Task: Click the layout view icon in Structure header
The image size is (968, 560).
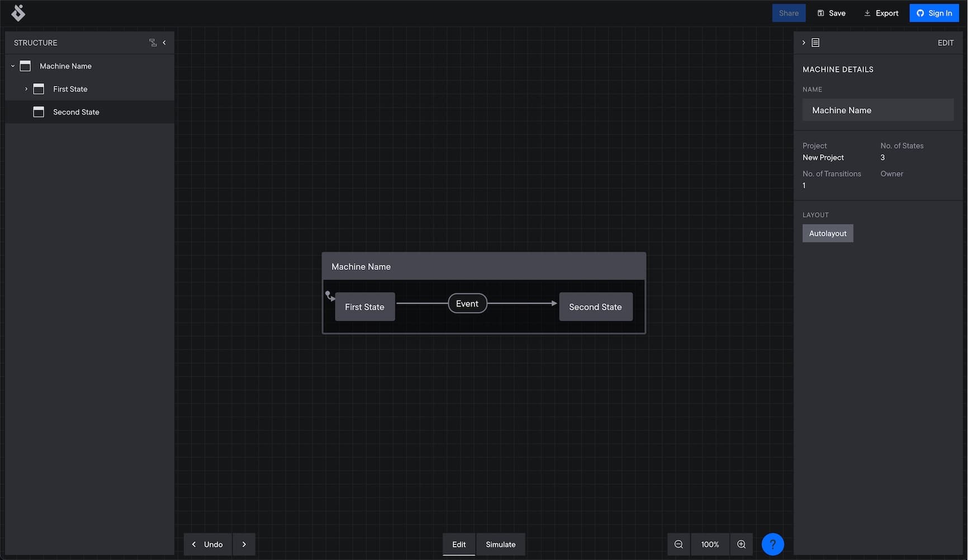Action: 153,42
